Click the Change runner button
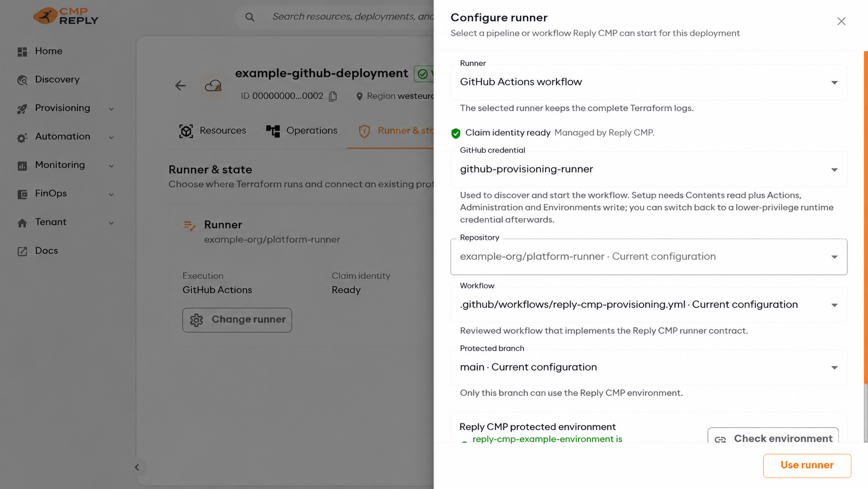 [x=237, y=320]
